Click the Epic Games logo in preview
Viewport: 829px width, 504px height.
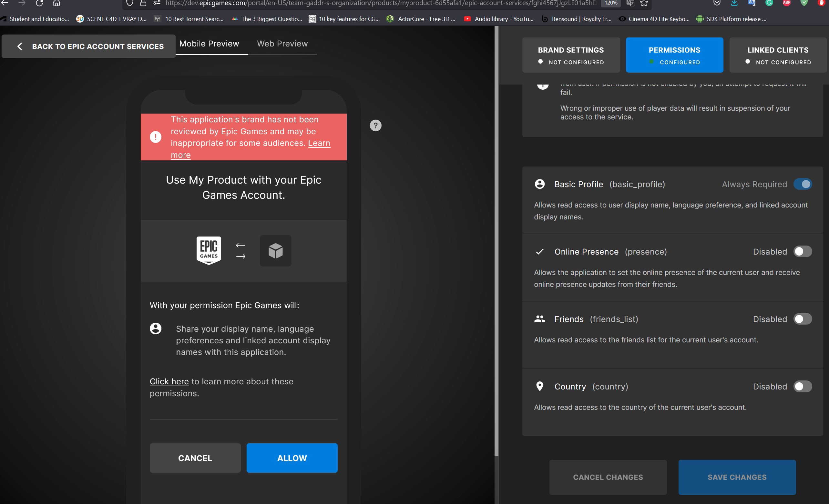pos(209,250)
